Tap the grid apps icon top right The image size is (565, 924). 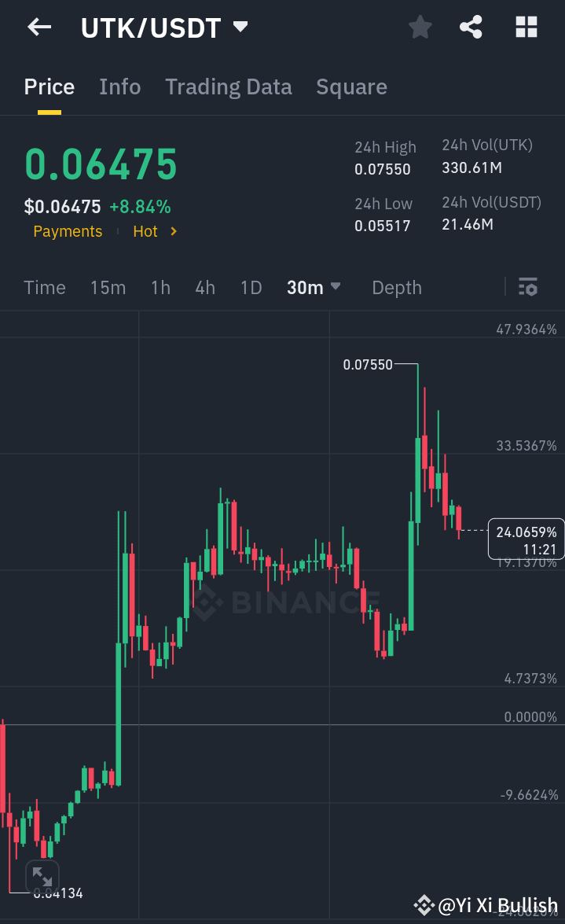click(x=525, y=27)
